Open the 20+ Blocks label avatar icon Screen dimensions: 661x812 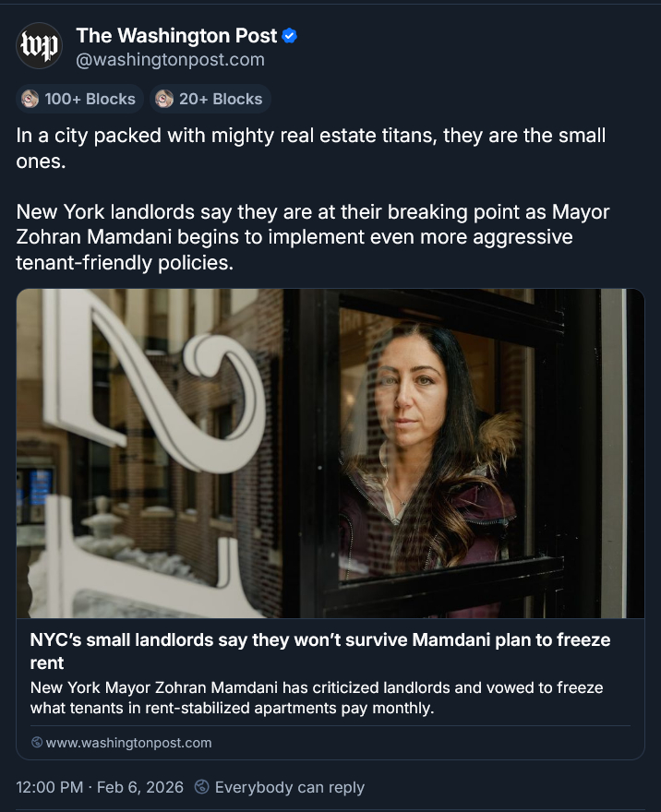point(164,99)
